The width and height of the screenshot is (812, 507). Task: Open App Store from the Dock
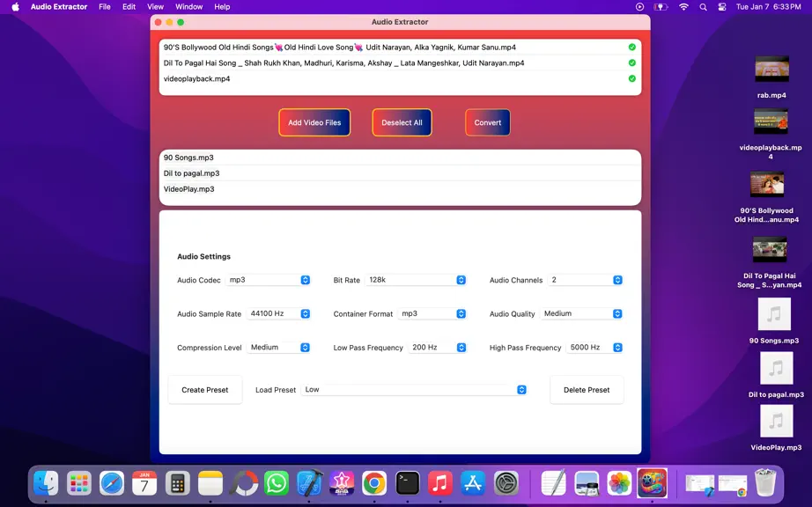coord(473,484)
